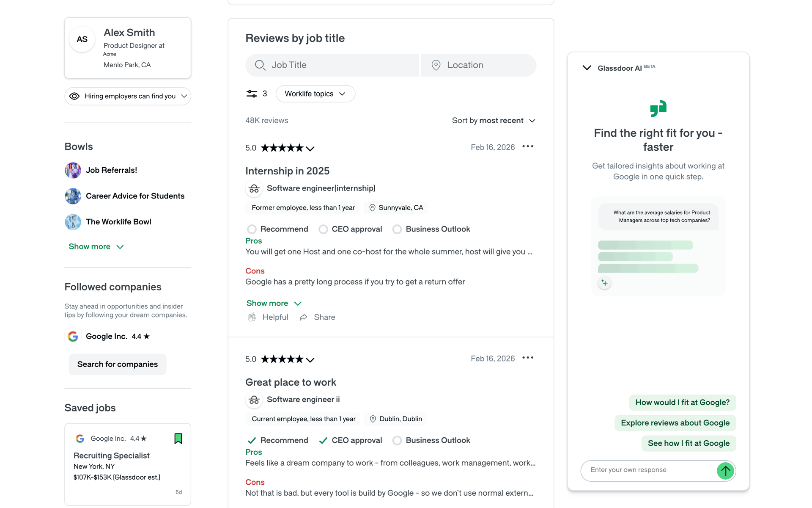
Task: Open Career Advice for Students bowl icon
Action: click(73, 196)
